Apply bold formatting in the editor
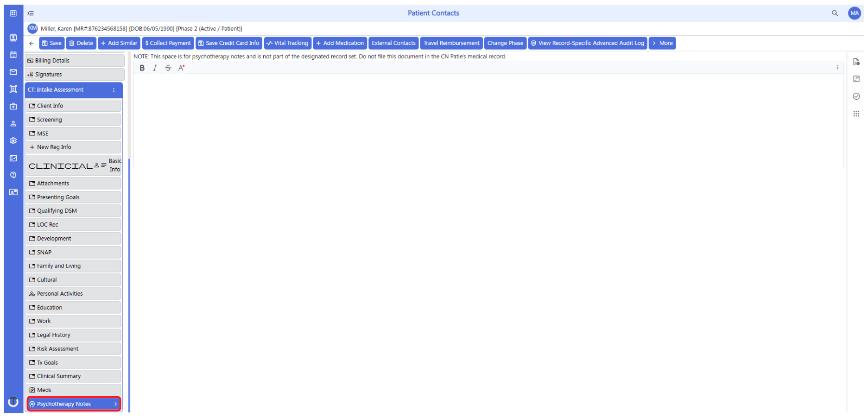This screenshot has width=868, height=419. click(x=142, y=68)
